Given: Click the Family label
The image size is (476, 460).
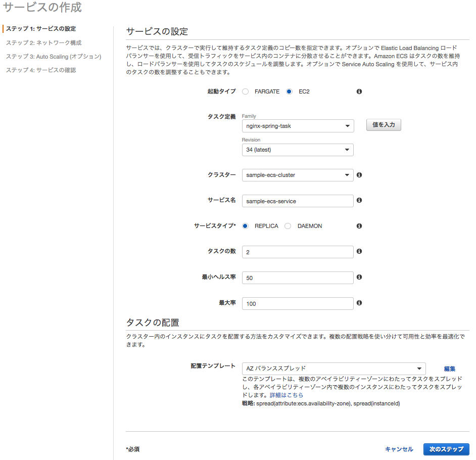Looking at the screenshot, I should coord(249,116).
